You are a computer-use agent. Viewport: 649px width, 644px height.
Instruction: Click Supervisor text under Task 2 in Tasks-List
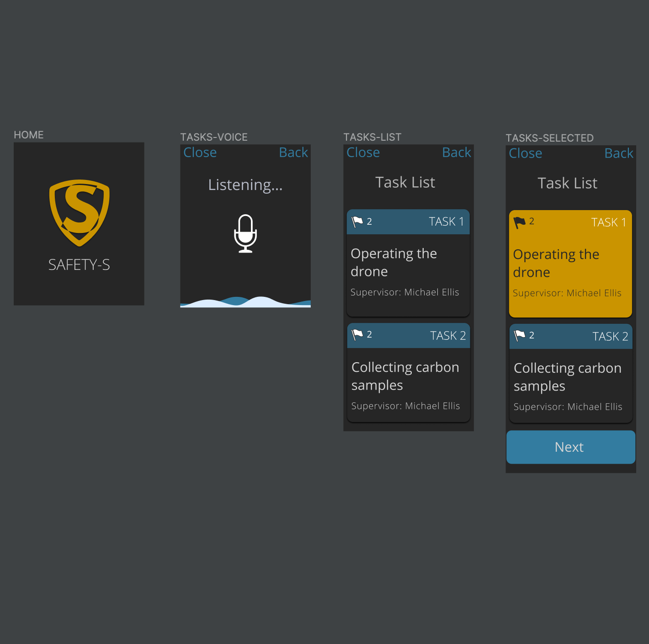pyautogui.click(x=406, y=406)
